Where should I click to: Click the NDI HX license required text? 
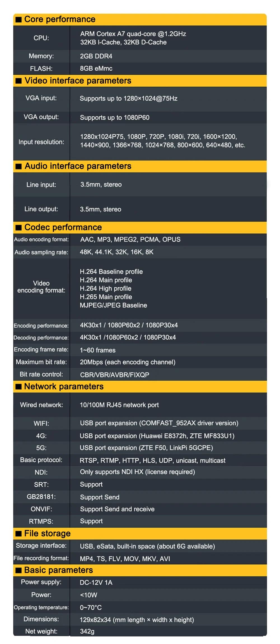click(x=137, y=472)
